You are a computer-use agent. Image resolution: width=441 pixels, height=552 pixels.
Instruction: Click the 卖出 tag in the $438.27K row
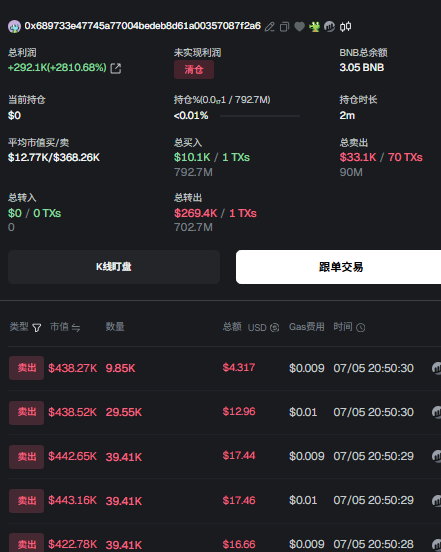coord(26,368)
